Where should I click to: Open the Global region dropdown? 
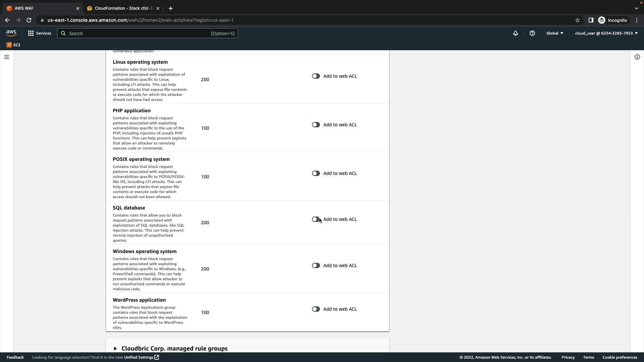click(x=554, y=33)
